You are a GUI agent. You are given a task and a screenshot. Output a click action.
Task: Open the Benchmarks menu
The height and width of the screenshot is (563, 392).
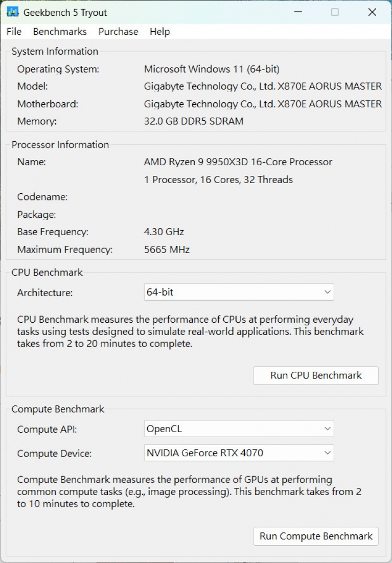pyautogui.click(x=60, y=32)
